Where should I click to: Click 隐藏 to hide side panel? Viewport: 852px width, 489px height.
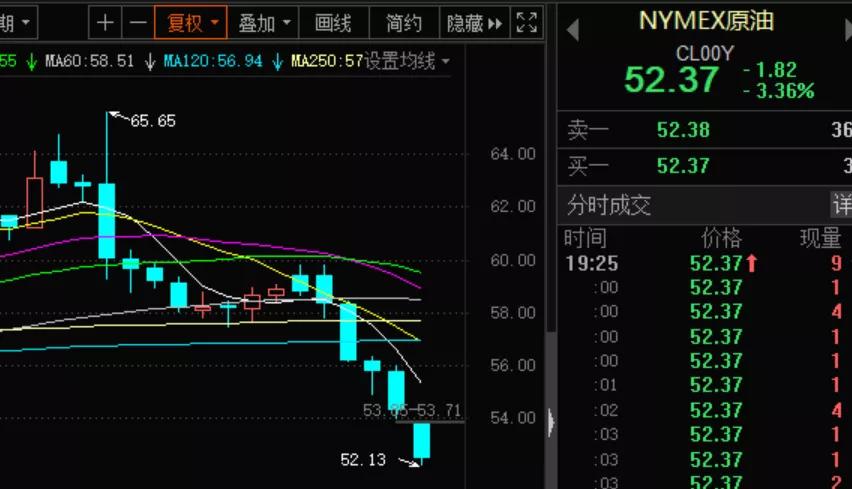coord(474,23)
